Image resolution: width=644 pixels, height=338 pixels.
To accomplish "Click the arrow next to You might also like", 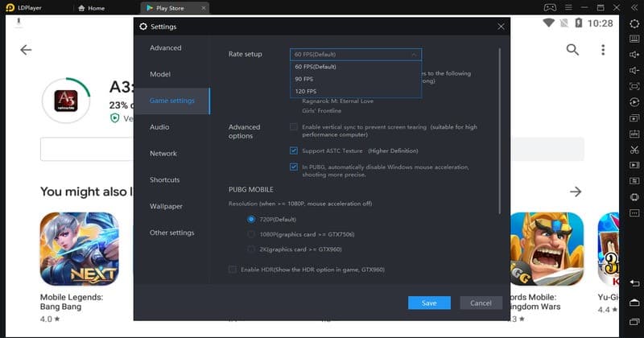I will (576, 192).
